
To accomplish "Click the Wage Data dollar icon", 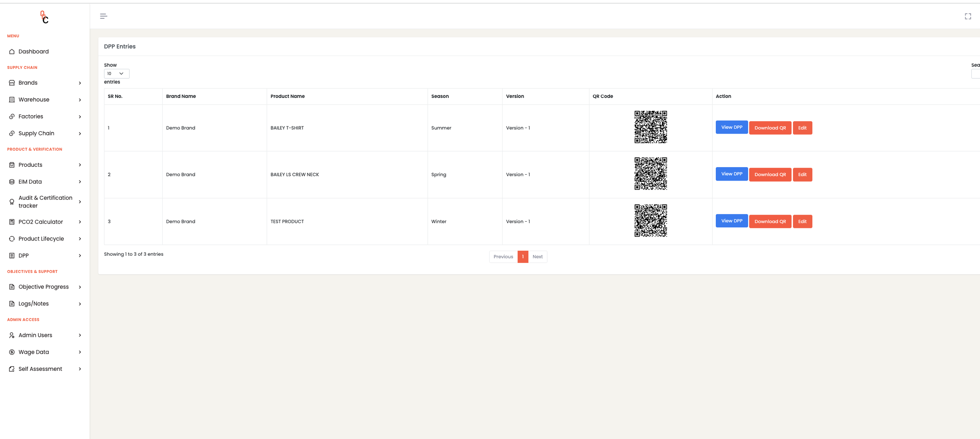I will 12,352.
